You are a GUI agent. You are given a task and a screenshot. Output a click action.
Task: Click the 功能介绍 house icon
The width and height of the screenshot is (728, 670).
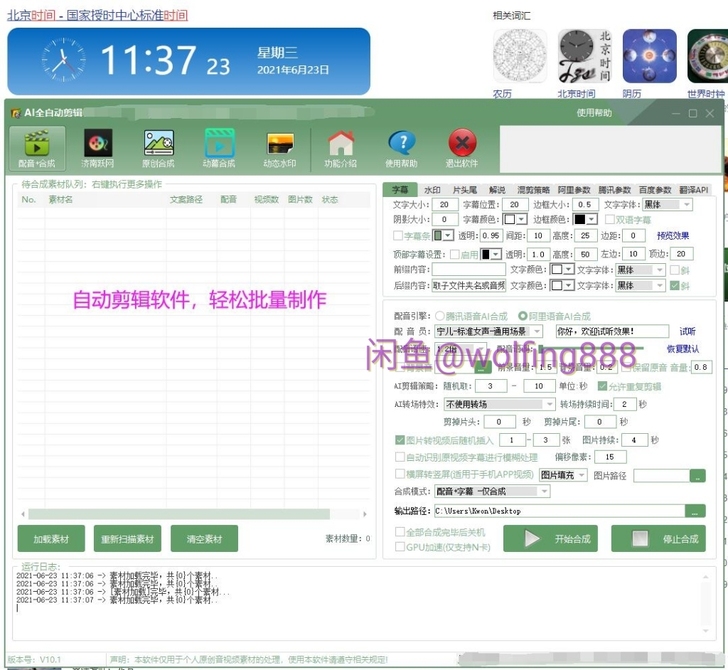[340, 147]
